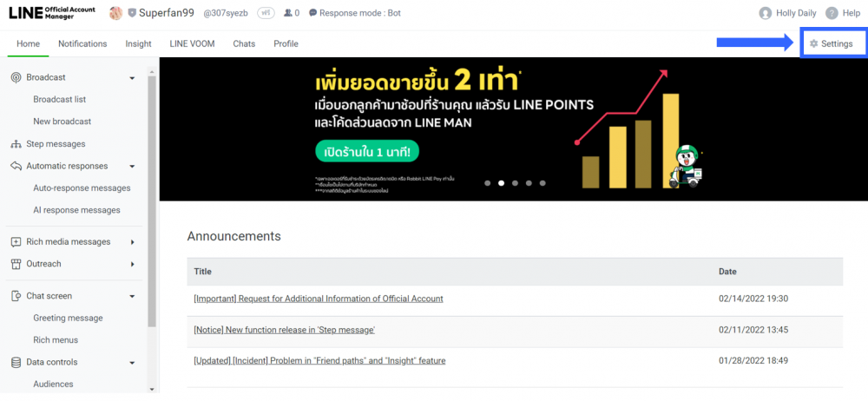Click the Settings gear icon
Screen dimensions: 868x401
pos(814,43)
